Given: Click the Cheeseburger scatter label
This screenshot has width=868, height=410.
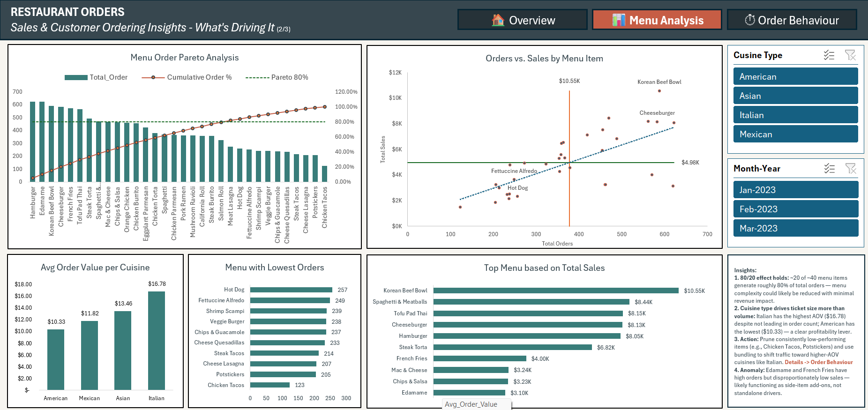Looking at the screenshot, I should coord(657,113).
